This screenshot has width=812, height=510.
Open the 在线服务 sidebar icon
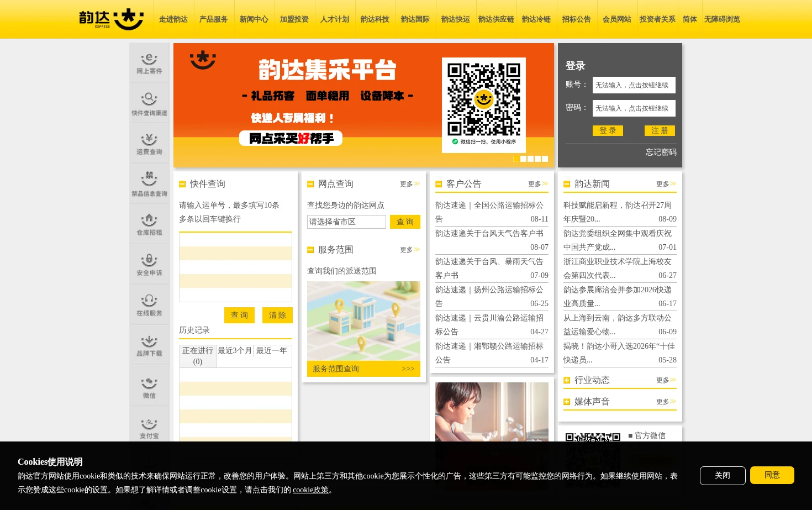[149, 305]
